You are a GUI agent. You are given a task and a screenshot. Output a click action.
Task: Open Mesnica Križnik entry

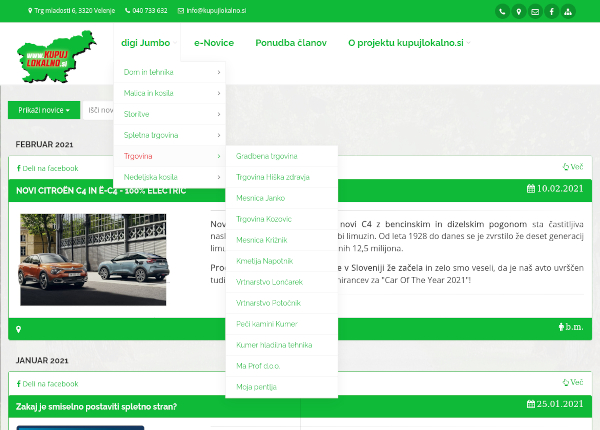pyautogui.click(x=282, y=240)
